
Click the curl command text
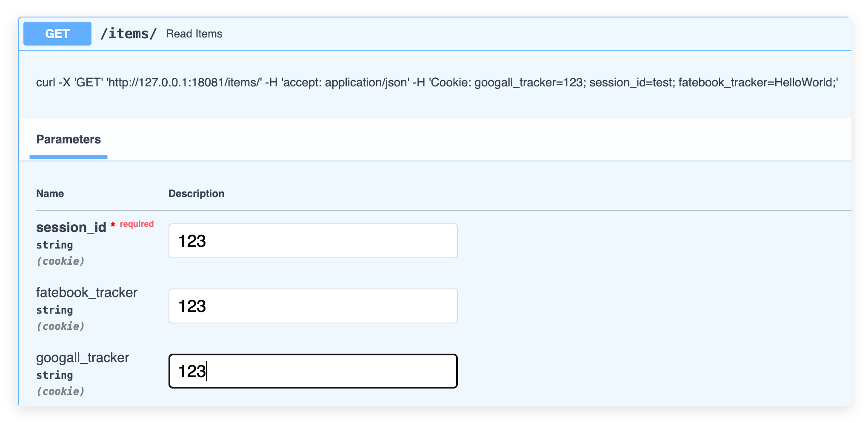tap(437, 82)
